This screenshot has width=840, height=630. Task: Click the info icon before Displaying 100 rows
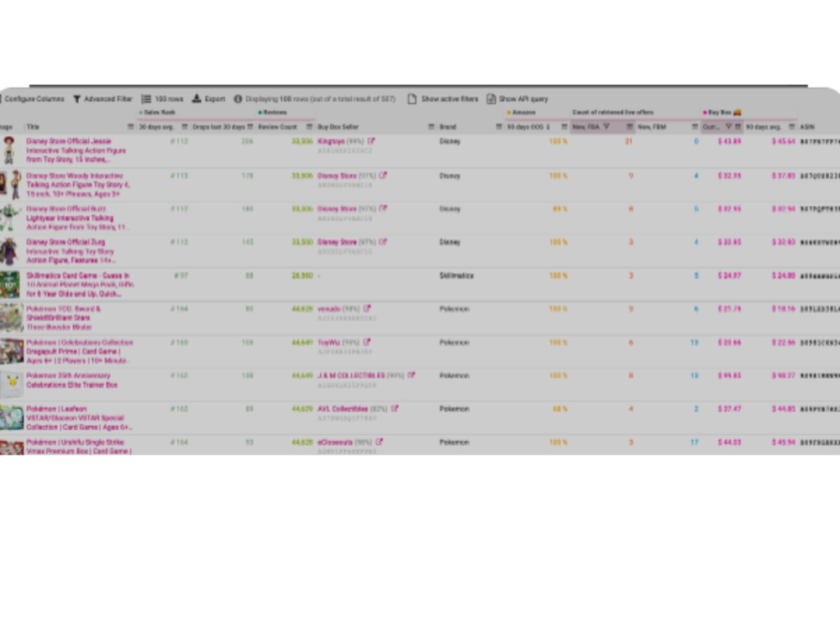coord(238,99)
